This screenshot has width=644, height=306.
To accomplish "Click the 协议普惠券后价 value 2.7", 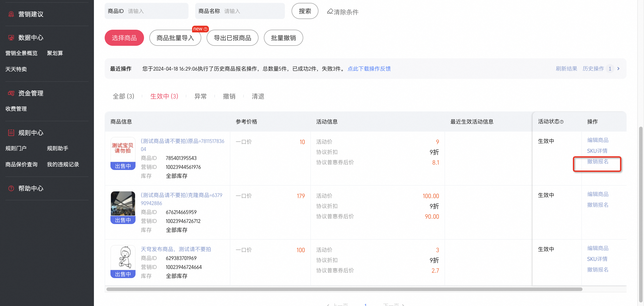I will [435, 271].
